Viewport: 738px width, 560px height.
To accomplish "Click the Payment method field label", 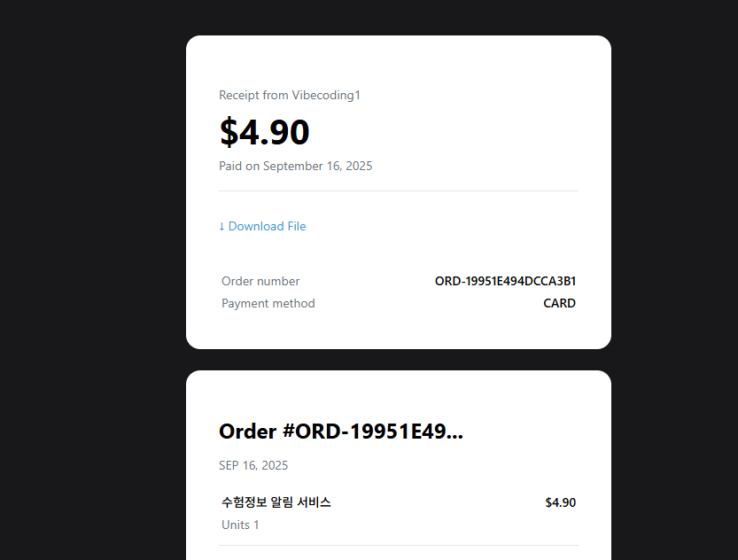I will pos(268,303).
